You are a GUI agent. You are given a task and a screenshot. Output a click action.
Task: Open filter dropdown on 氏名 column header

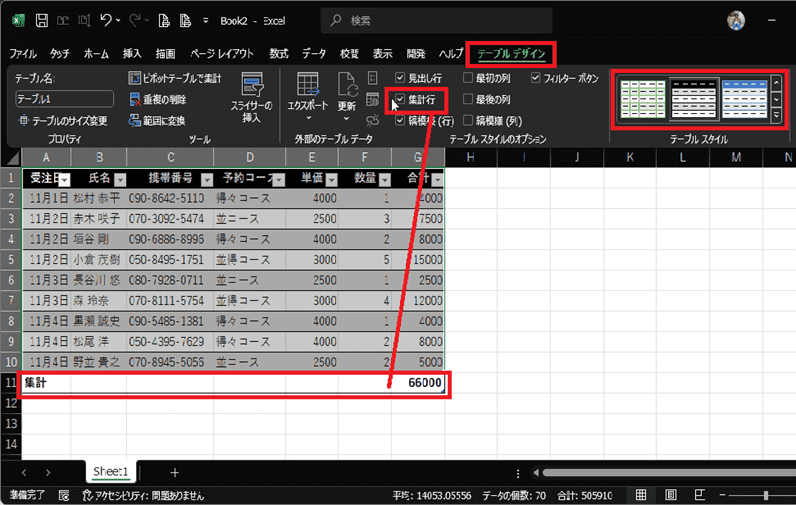point(118,179)
